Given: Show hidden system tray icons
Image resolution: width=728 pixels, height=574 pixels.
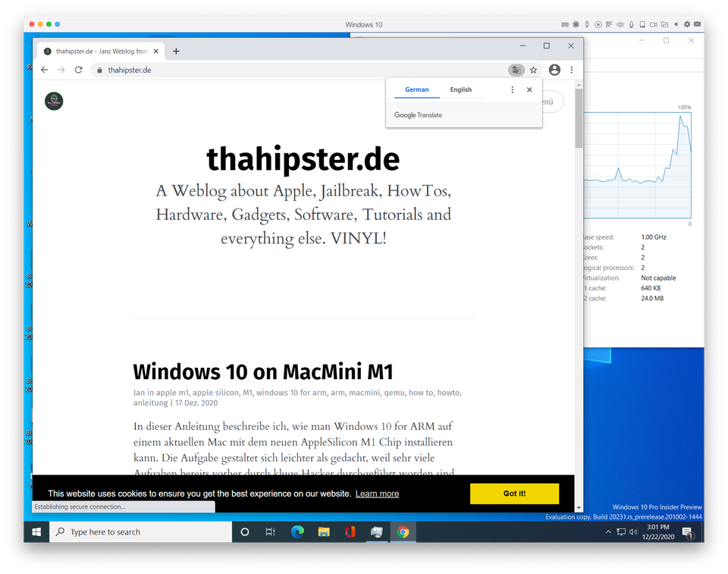Looking at the screenshot, I should (607, 532).
